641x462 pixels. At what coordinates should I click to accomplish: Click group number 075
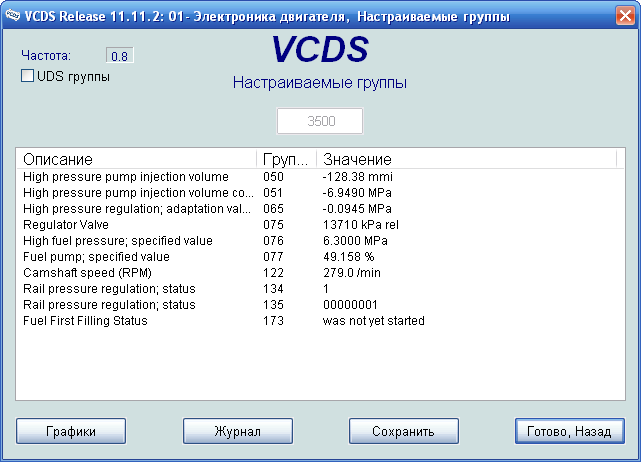[273, 224]
